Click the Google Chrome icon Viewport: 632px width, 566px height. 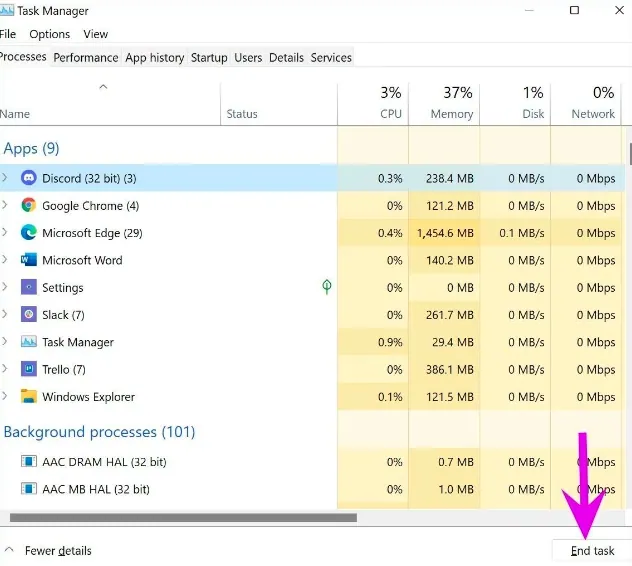coord(29,205)
